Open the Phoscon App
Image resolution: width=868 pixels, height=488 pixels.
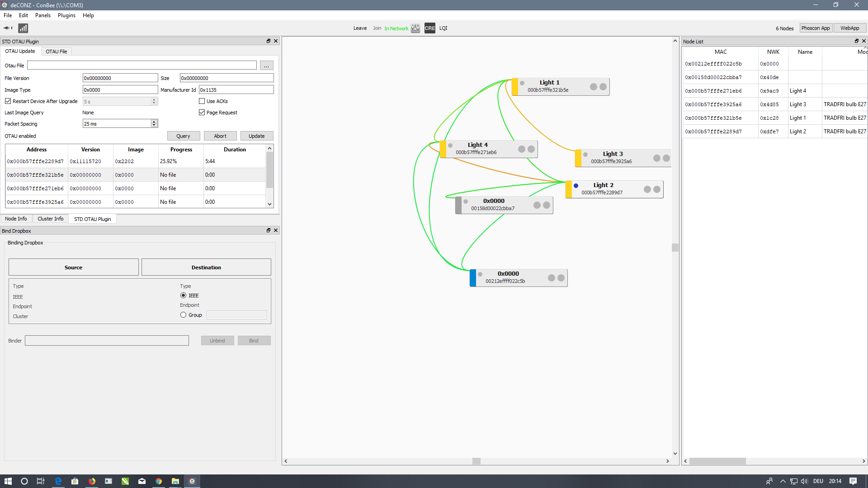click(816, 28)
